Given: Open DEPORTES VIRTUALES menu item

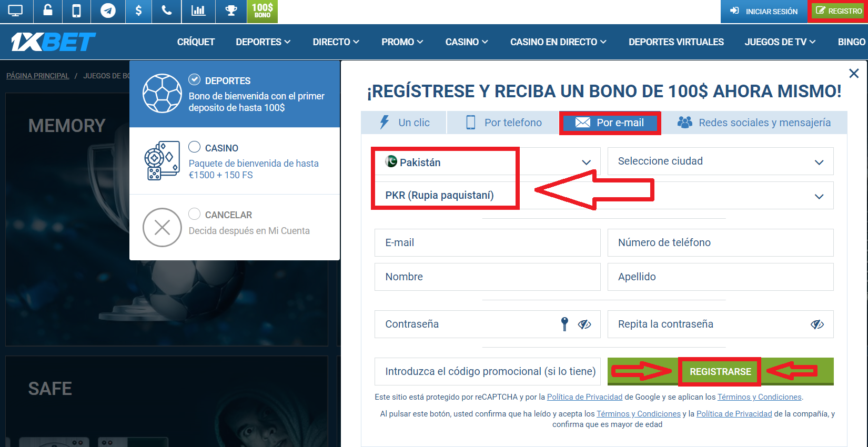Looking at the screenshot, I should 676,42.
